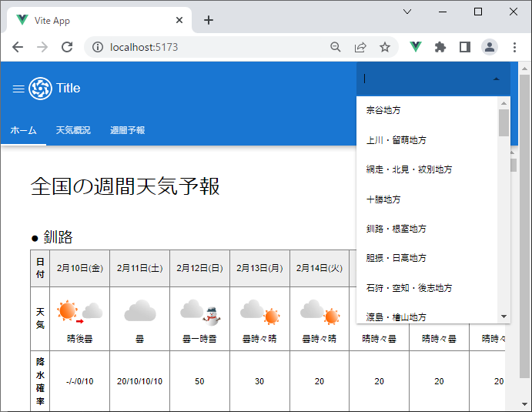Close the Vite App tab

(x=179, y=20)
